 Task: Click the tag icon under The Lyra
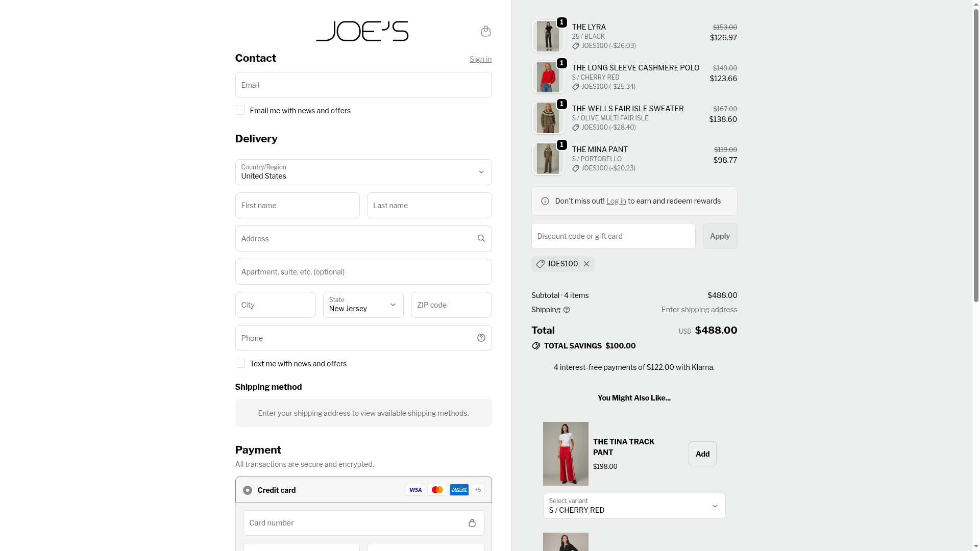click(x=576, y=46)
